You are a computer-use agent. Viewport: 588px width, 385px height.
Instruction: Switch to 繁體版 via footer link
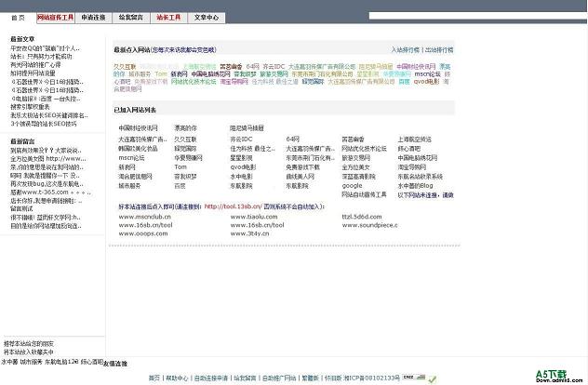(309, 378)
